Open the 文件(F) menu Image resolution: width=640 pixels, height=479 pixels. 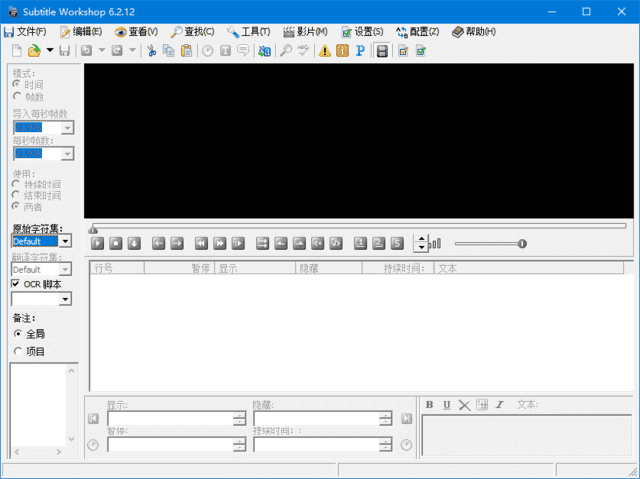tap(25, 31)
